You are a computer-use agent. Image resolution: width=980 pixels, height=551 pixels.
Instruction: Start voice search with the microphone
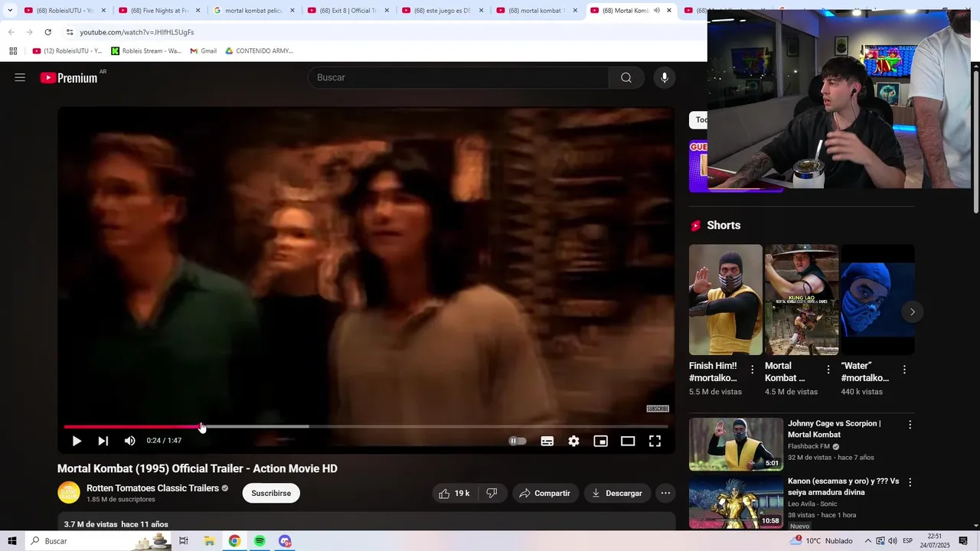pyautogui.click(x=665, y=77)
